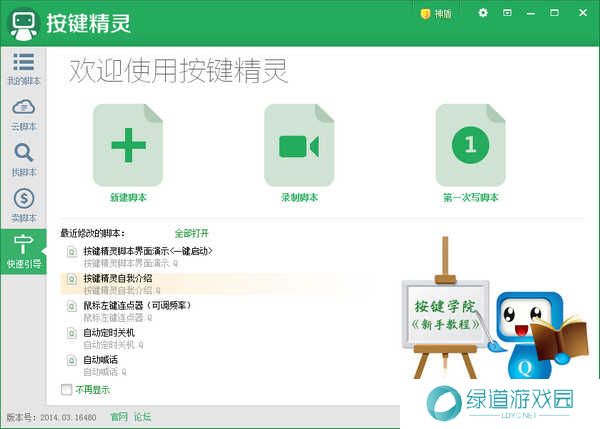Tick the 不再显示 checkbox
600x429 pixels.
(66, 390)
